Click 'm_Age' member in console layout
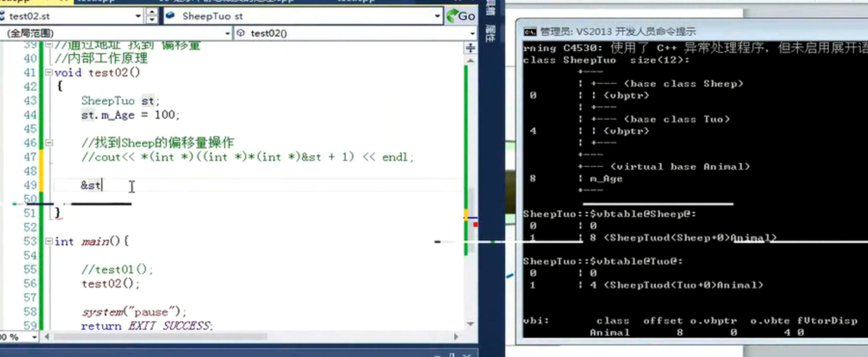The height and width of the screenshot is (357, 868). pyautogui.click(x=606, y=179)
